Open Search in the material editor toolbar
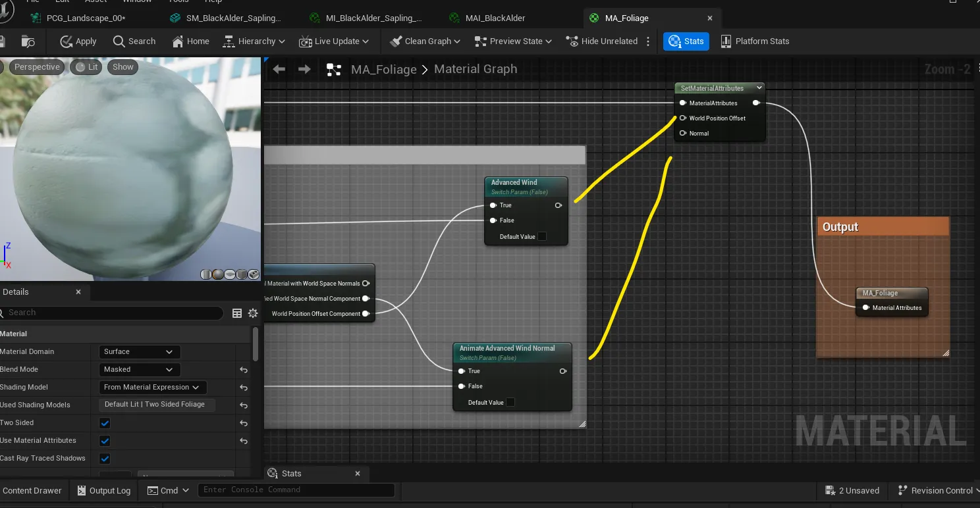This screenshot has width=980, height=508. click(x=134, y=41)
